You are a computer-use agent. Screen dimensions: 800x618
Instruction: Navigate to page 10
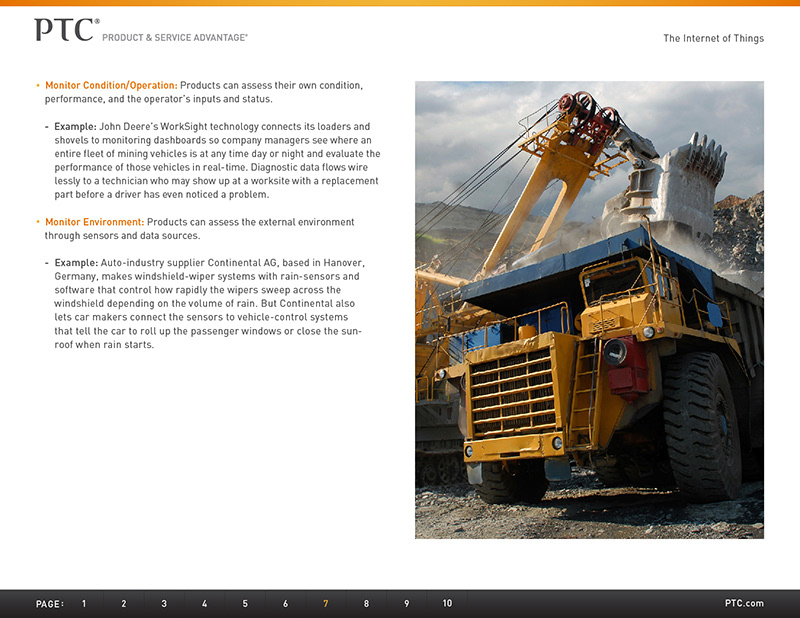(x=447, y=604)
